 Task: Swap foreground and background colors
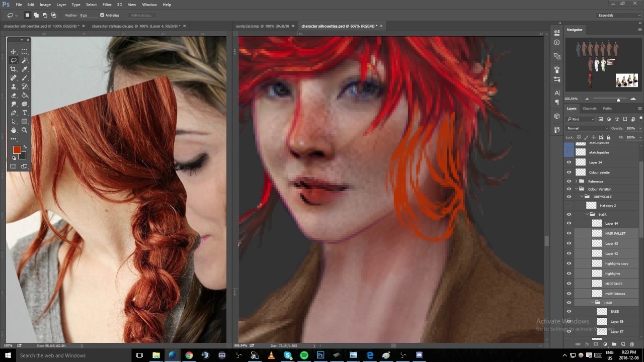(25, 147)
